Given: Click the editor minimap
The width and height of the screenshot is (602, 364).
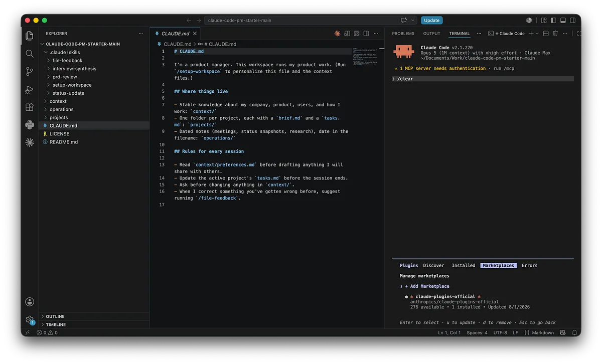Looking at the screenshot, I should tap(366, 57).
